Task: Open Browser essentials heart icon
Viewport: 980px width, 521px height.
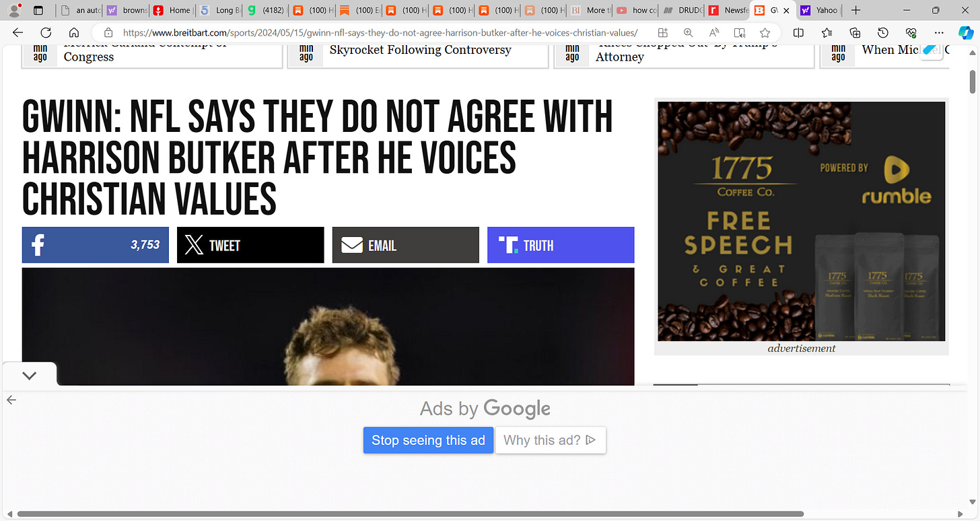Action: (x=911, y=32)
